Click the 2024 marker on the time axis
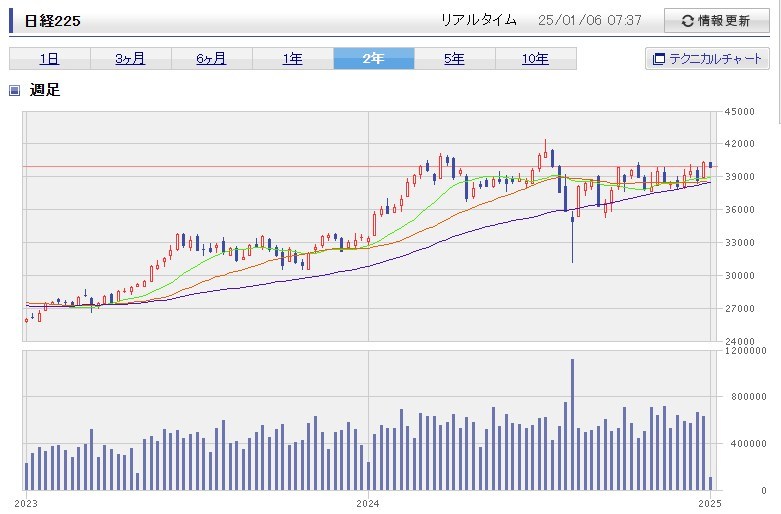Screen dimensions: 781x514 [369, 505]
